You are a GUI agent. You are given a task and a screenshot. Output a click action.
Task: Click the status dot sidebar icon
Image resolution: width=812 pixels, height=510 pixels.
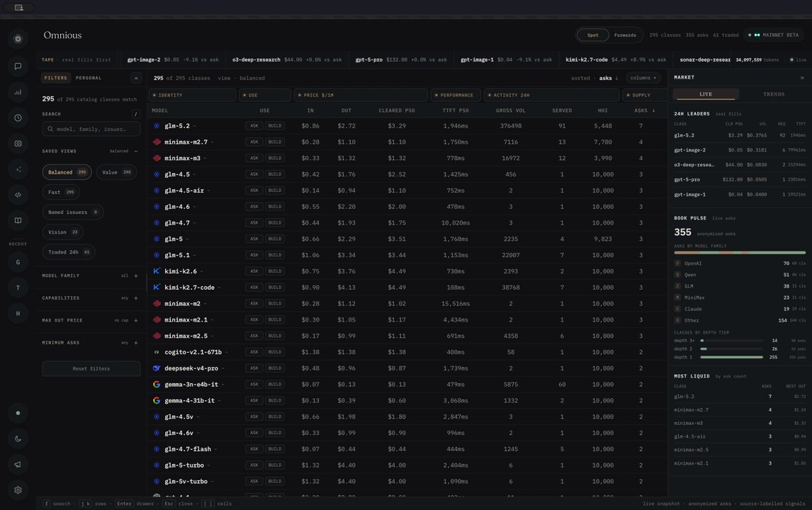click(18, 413)
